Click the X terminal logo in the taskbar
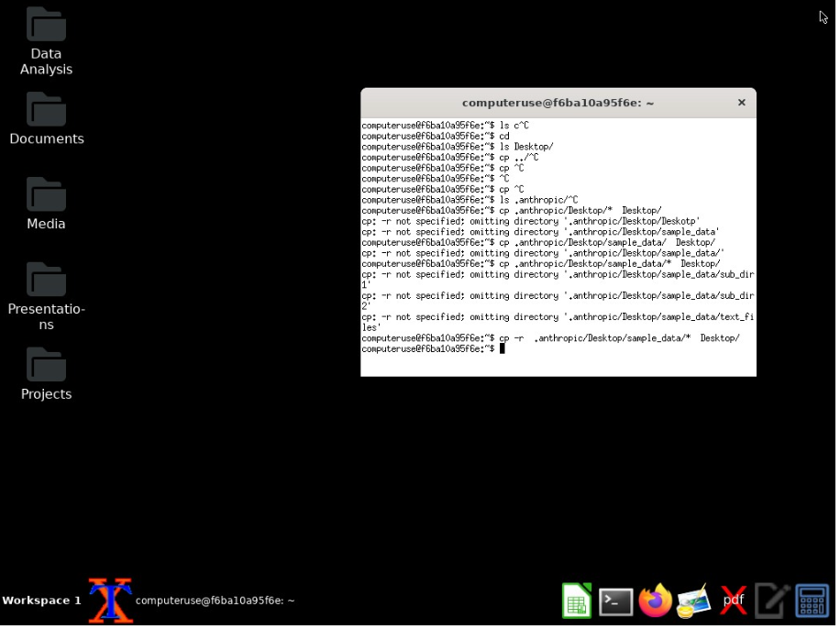The height and width of the screenshot is (640, 840). coord(111,602)
